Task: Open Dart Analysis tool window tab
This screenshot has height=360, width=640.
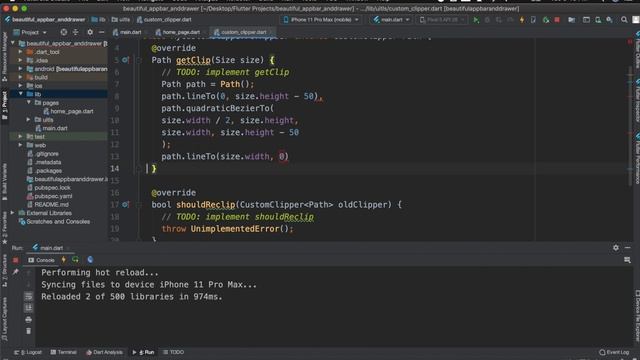Action: pyautogui.click(x=104, y=352)
